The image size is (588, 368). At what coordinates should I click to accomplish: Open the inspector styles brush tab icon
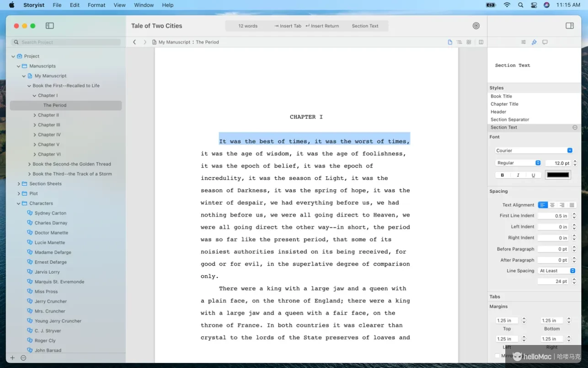(x=534, y=42)
